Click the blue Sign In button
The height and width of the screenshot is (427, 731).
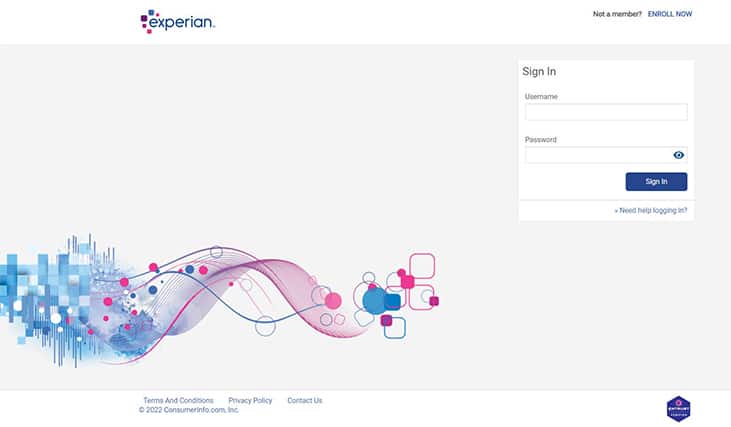click(x=656, y=182)
